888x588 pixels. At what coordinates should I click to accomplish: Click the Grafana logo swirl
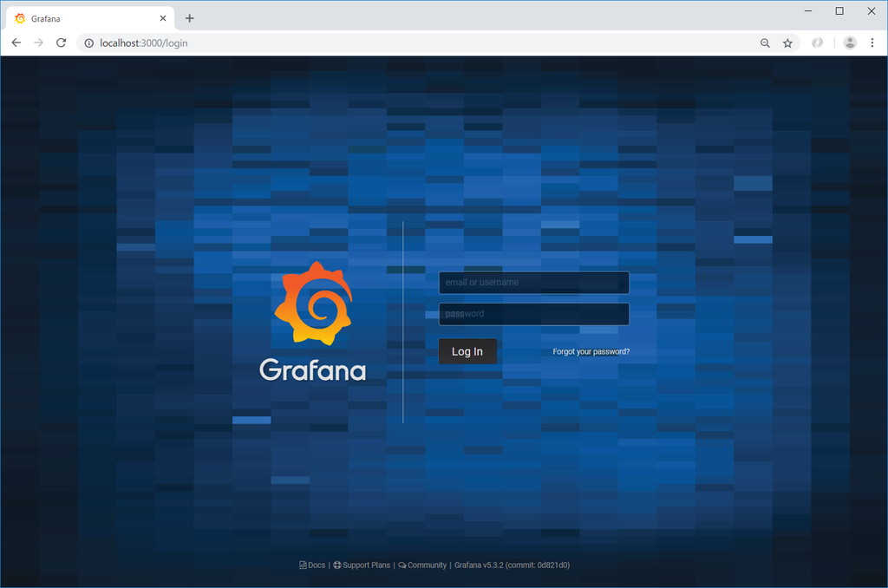click(314, 303)
